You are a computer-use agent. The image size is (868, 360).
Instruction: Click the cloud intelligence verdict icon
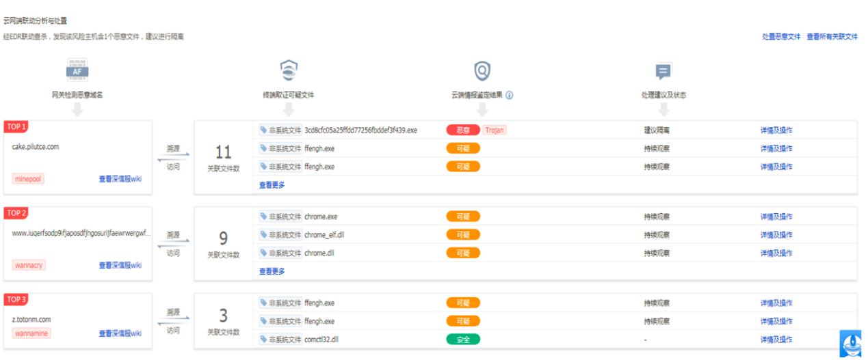coord(482,70)
